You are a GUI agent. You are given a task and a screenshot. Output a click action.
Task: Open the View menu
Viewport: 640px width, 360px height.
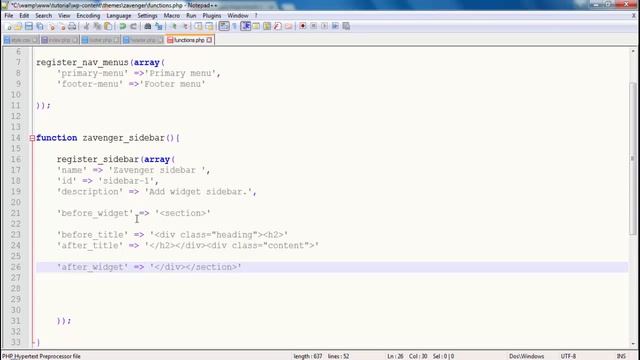pos(64,16)
